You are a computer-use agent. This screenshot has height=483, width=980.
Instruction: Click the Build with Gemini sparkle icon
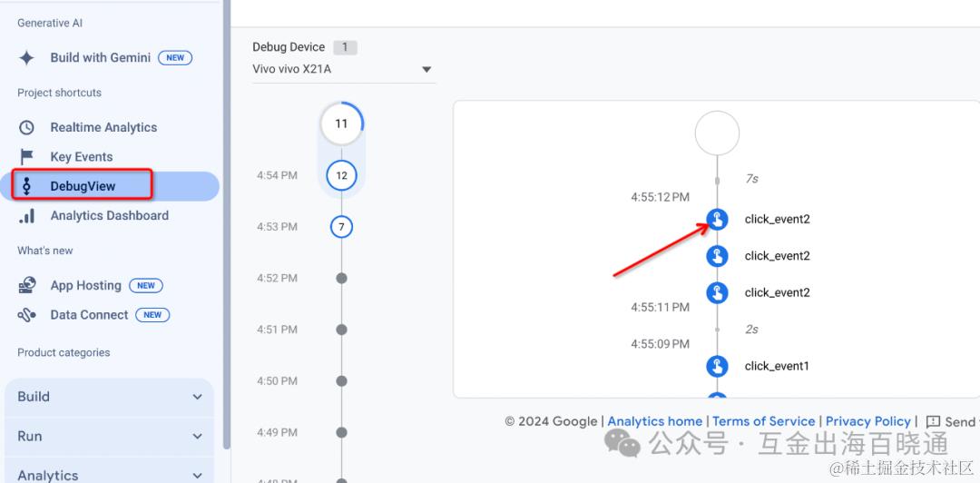click(x=26, y=57)
